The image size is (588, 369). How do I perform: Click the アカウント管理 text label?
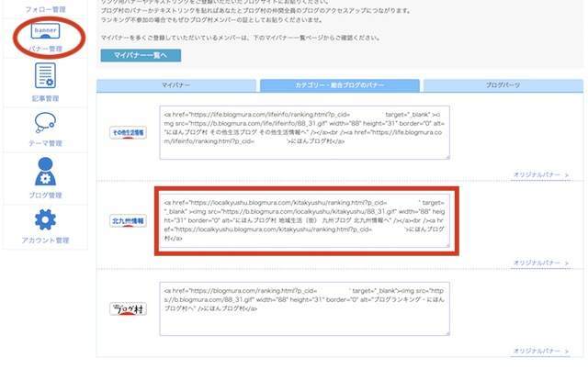click(x=45, y=240)
